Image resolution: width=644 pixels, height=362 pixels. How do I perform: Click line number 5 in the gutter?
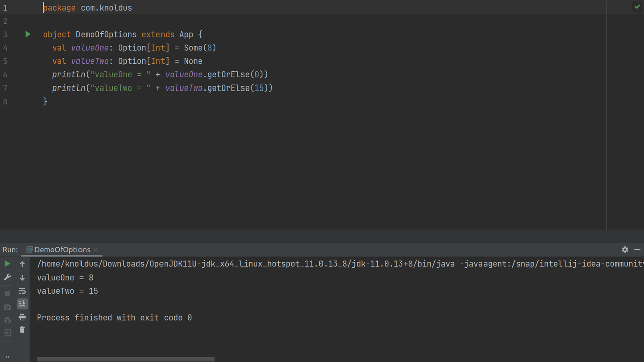tap(5, 61)
